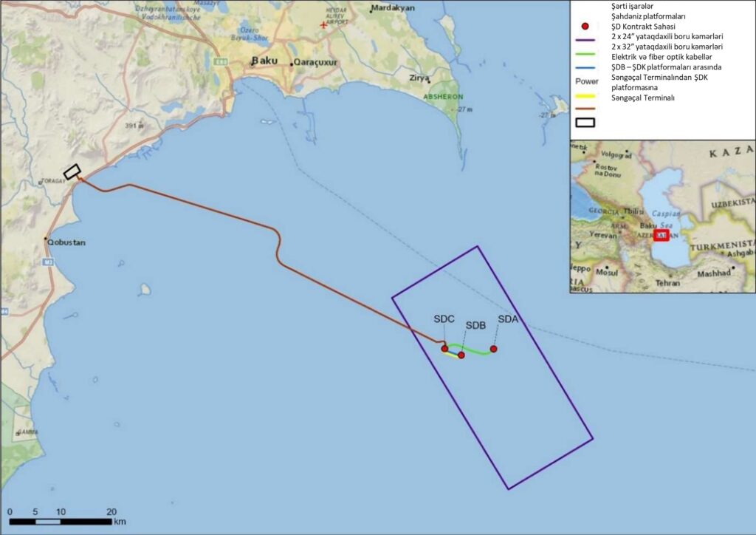Click the SDC platform red marker
756x535 pixels.
(x=444, y=349)
